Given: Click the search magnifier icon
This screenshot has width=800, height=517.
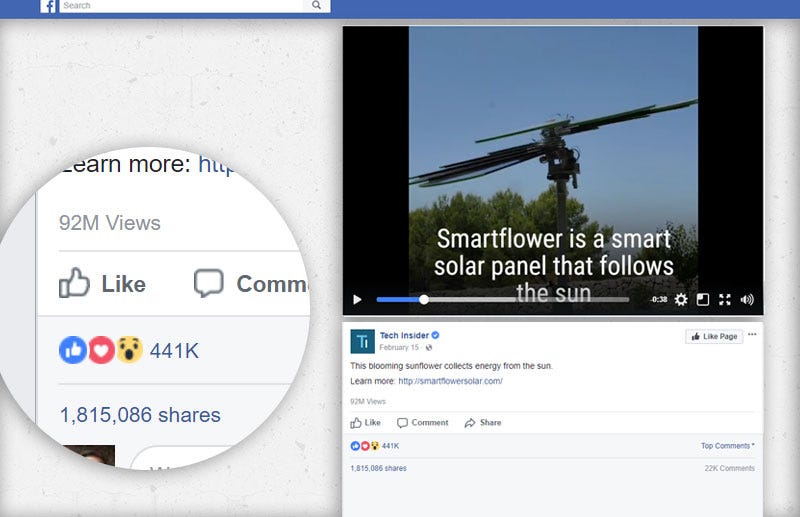Looking at the screenshot, I should (x=316, y=5).
